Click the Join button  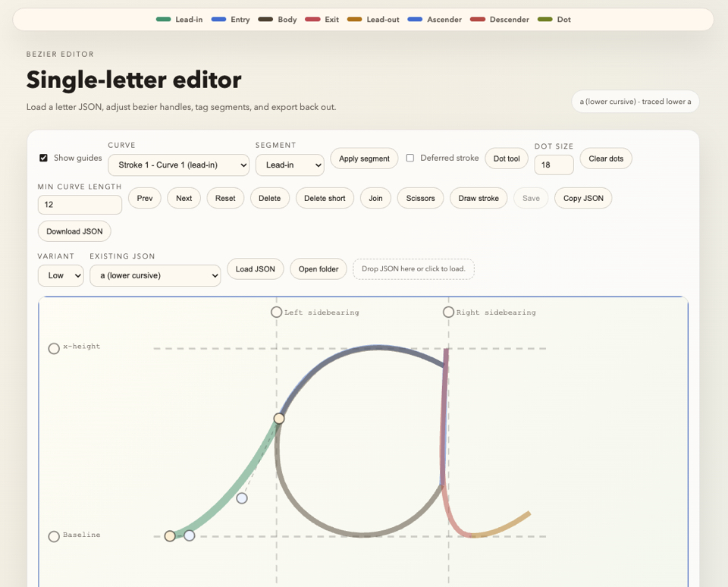[375, 198]
